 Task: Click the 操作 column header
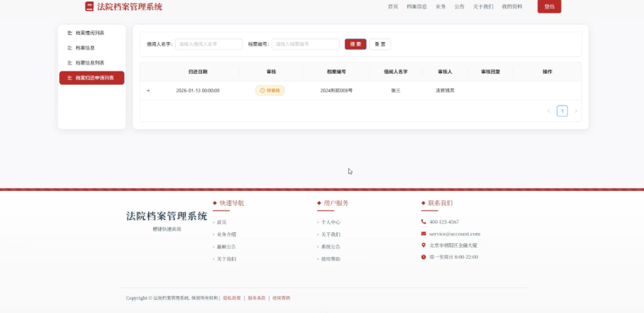[547, 72]
